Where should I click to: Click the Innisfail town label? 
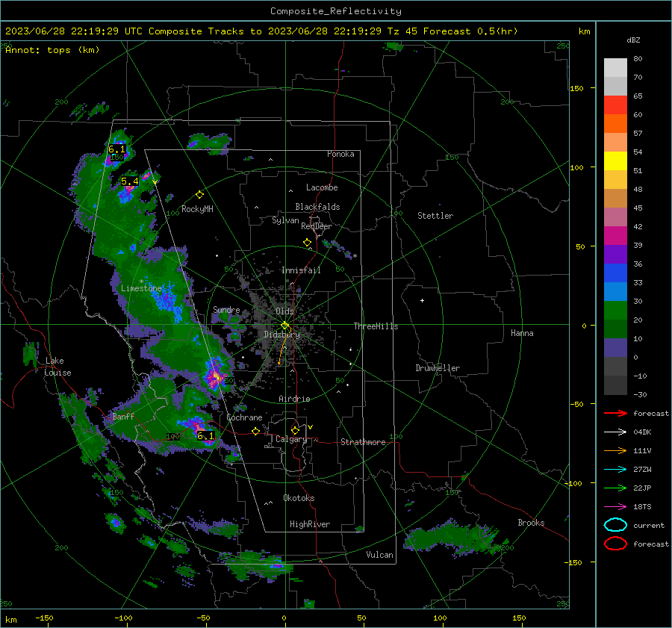pos(301,270)
